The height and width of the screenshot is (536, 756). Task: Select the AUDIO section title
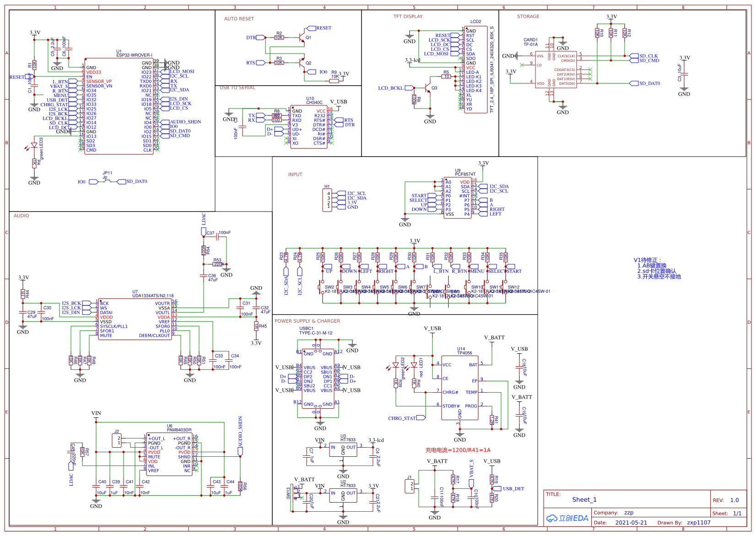pyautogui.click(x=22, y=216)
